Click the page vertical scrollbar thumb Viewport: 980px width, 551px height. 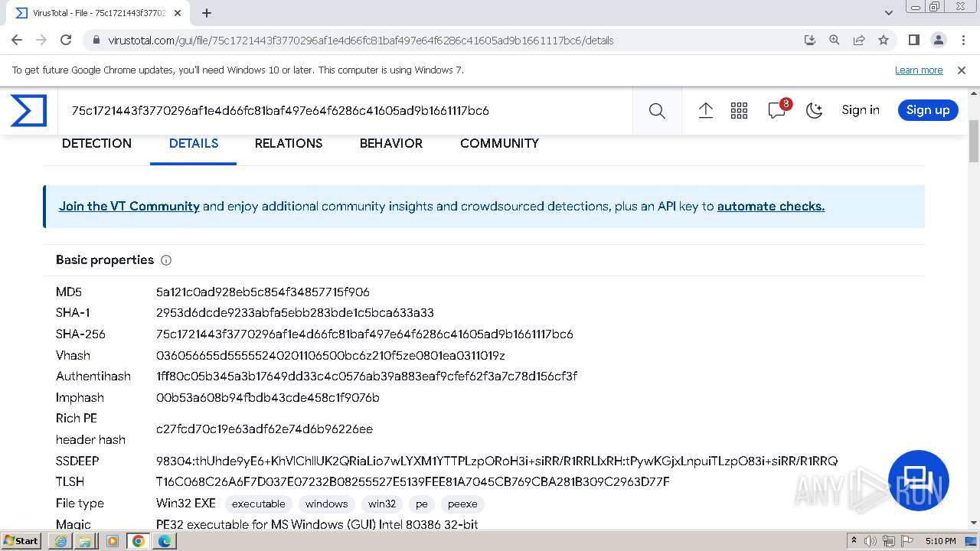coord(974,142)
